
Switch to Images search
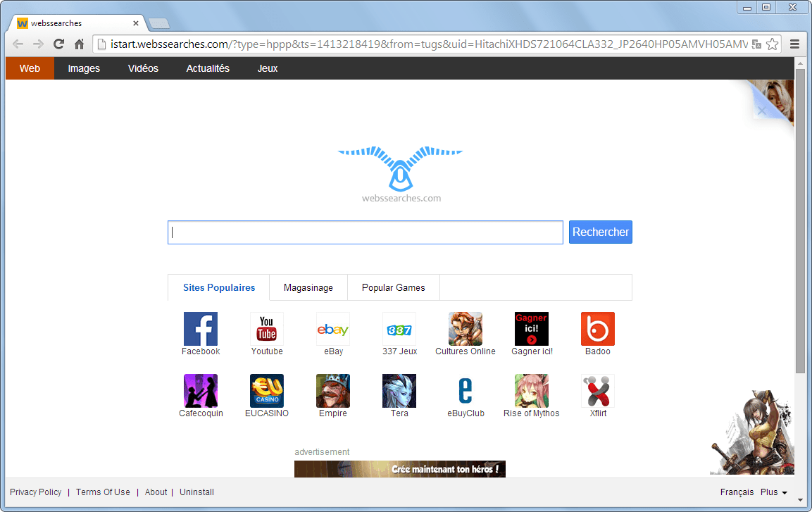84,68
